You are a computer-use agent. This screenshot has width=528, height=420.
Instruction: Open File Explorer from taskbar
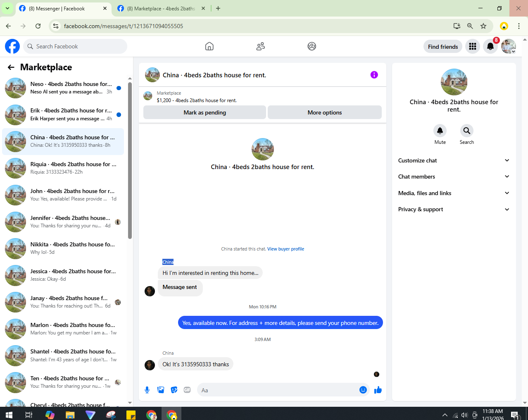click(70, 415)
